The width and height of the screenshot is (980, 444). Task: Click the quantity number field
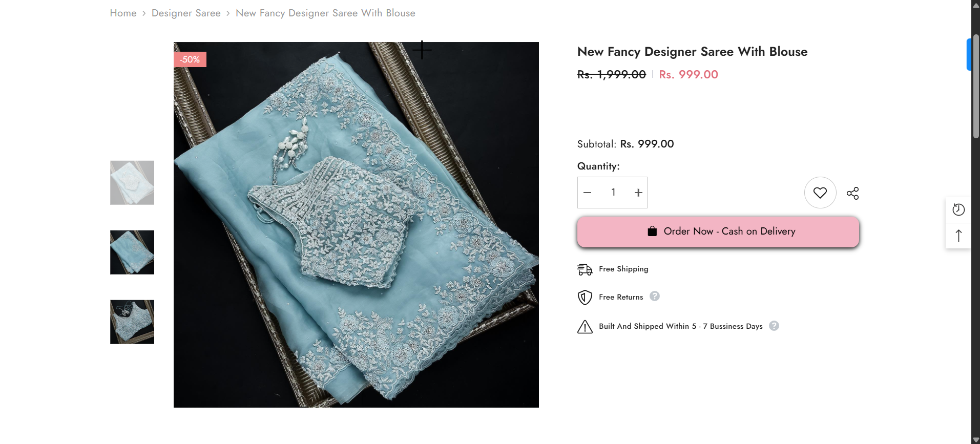coord(613,193)
